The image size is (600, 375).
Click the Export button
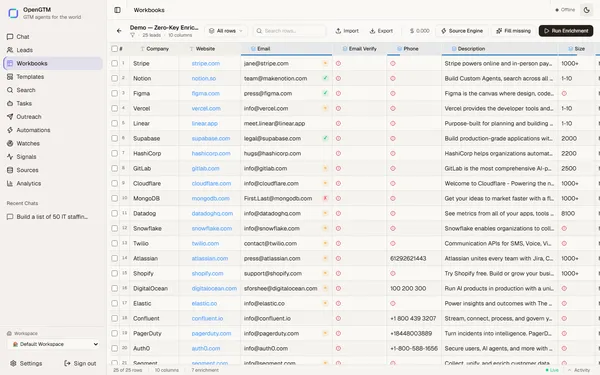(x=381, y=31)
